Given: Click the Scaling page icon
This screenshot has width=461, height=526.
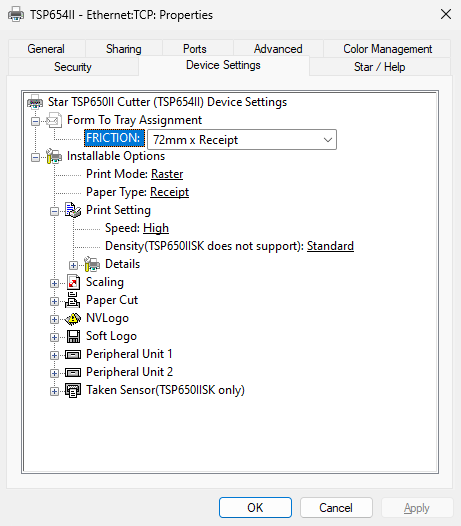Looking at the screenshot, I should tap(73, 282).
